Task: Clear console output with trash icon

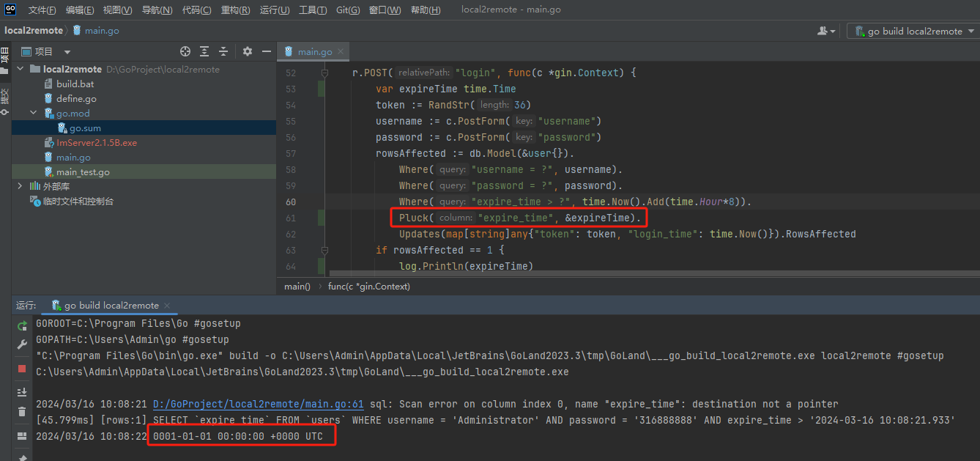Action: click(22, 412)
